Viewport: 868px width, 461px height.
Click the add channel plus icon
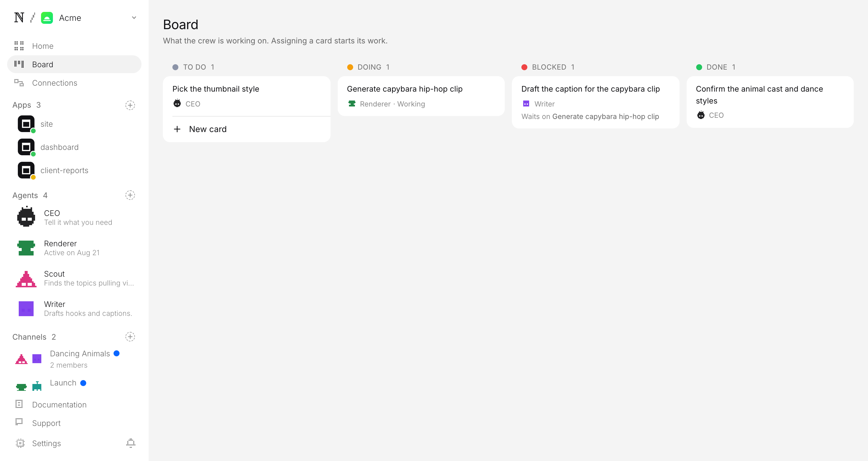click(130, 337)
